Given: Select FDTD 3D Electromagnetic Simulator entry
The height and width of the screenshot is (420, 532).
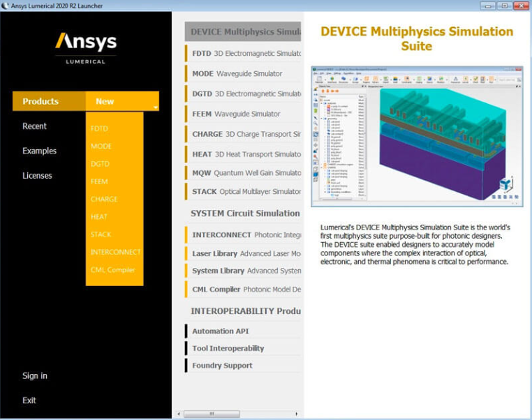Looking at the screenshot, I should click(243, 54).
